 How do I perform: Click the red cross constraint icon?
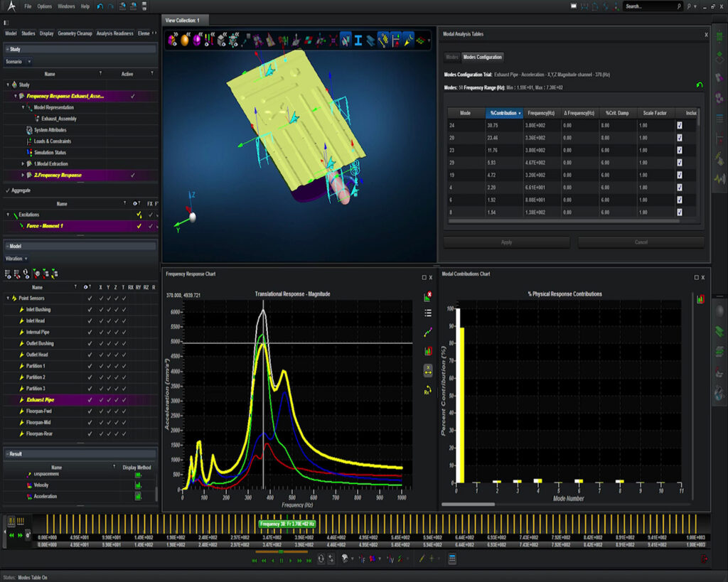coord(333,41)
